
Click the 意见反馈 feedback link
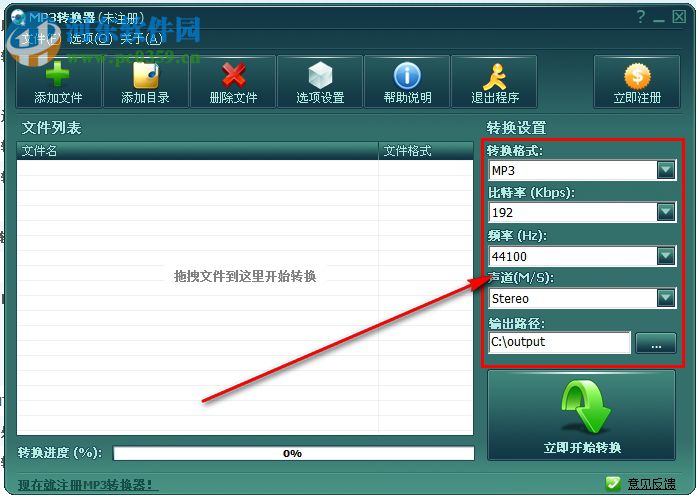pyautogui.click(x=651, y=484)
